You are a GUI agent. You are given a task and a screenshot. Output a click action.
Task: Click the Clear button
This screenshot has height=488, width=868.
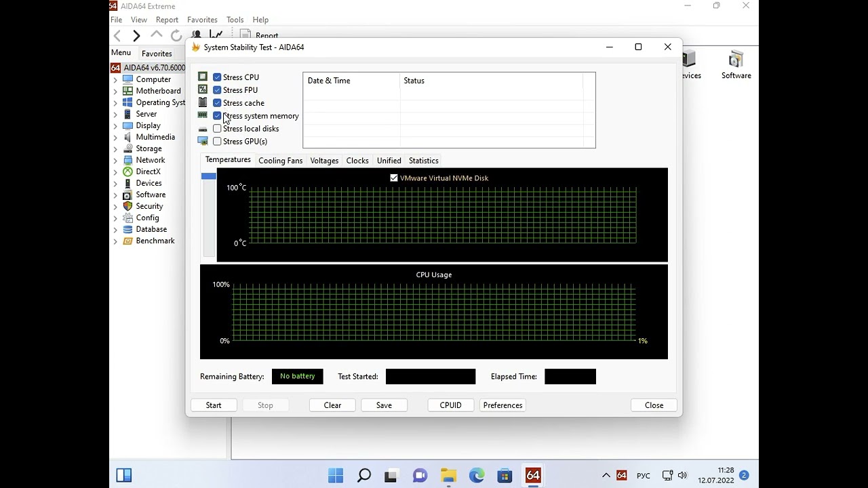[x=332, y=405]
